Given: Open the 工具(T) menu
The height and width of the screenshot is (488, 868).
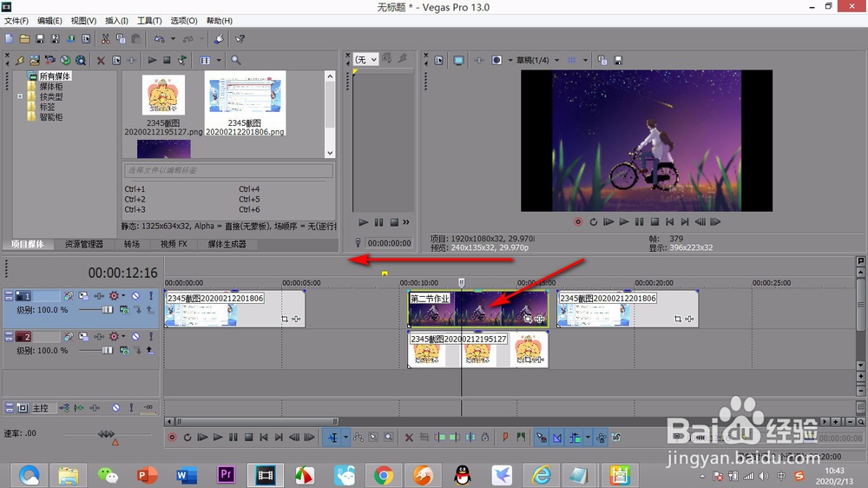Looking at the screenshot, I should tap(149, 21).
